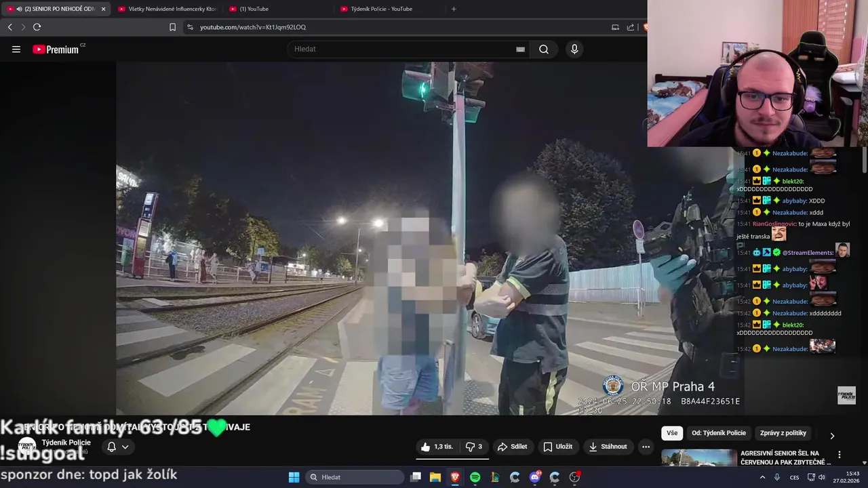Open Discord from the taskbar
Viewport: 868px width, 488px height.
click(535, 477)
